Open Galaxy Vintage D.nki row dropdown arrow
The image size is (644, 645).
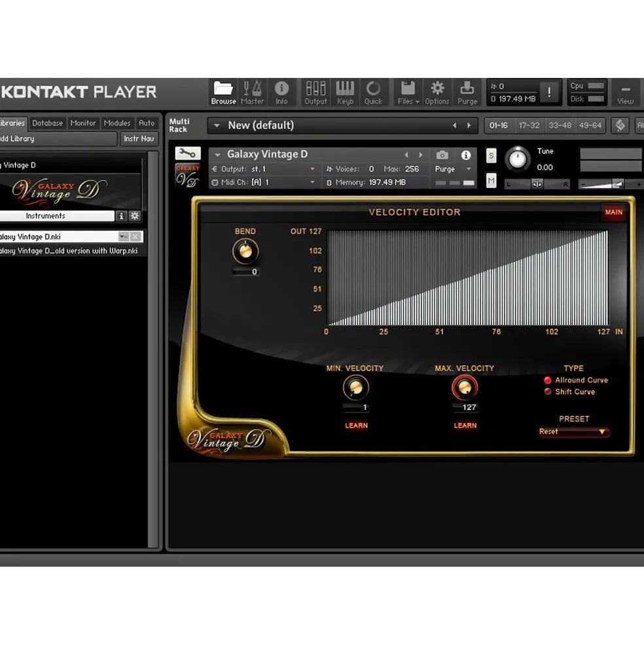click(x=122, y=236)
